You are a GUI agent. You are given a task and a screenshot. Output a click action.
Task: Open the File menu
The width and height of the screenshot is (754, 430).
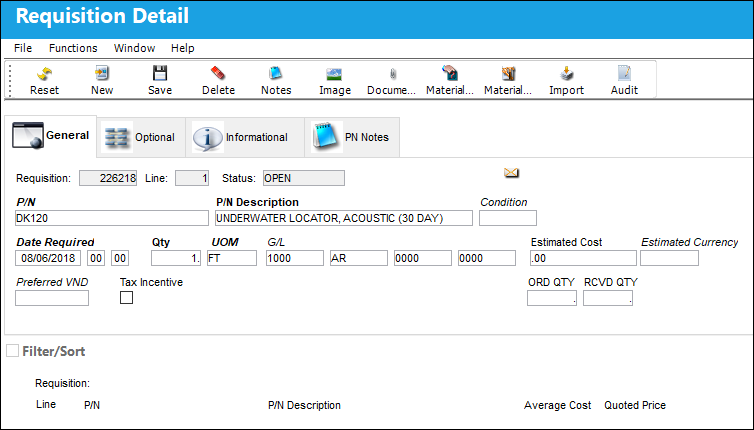tap(23, 48)
